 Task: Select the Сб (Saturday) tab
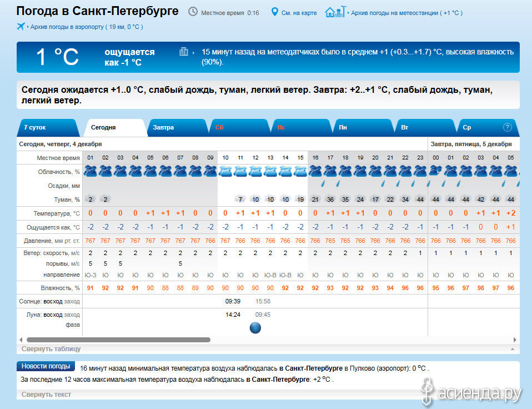219,127
